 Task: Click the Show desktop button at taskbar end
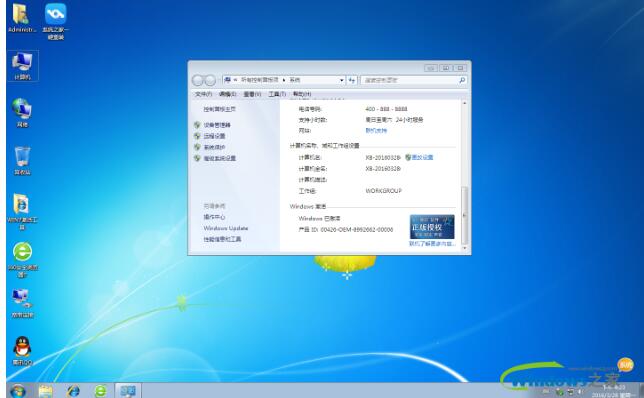[641, 391]
